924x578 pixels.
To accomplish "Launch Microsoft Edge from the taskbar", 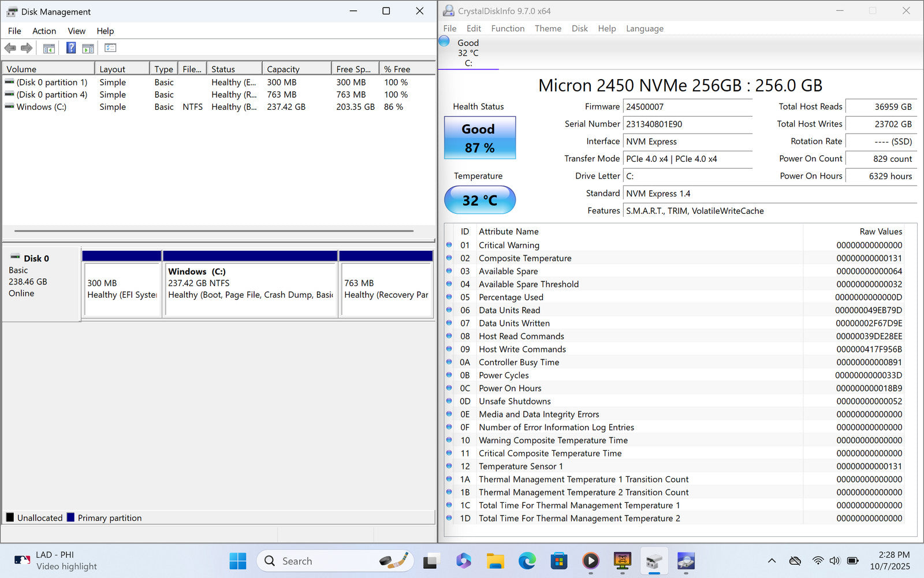I will click(x=527, y=561).
